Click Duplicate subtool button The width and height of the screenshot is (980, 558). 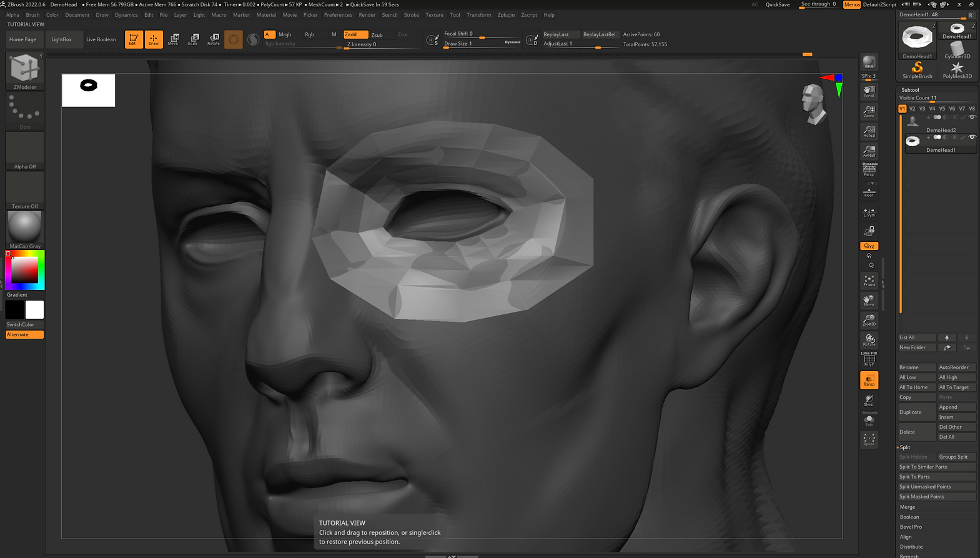pyautogui.click(x=917, y=412)
